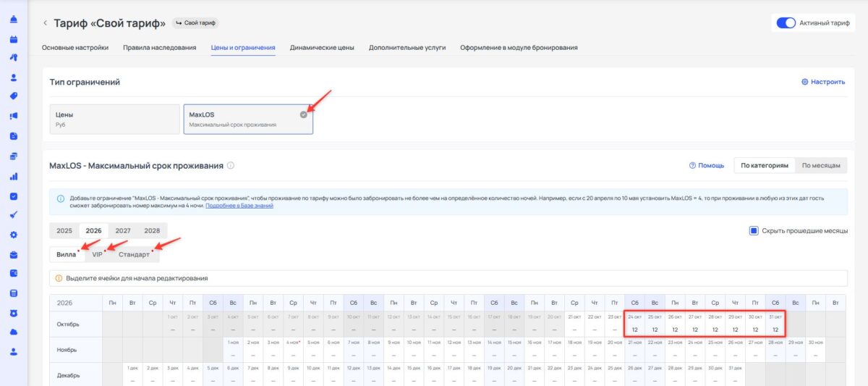Select the 31 окт cell with value 12

[775, 324]
